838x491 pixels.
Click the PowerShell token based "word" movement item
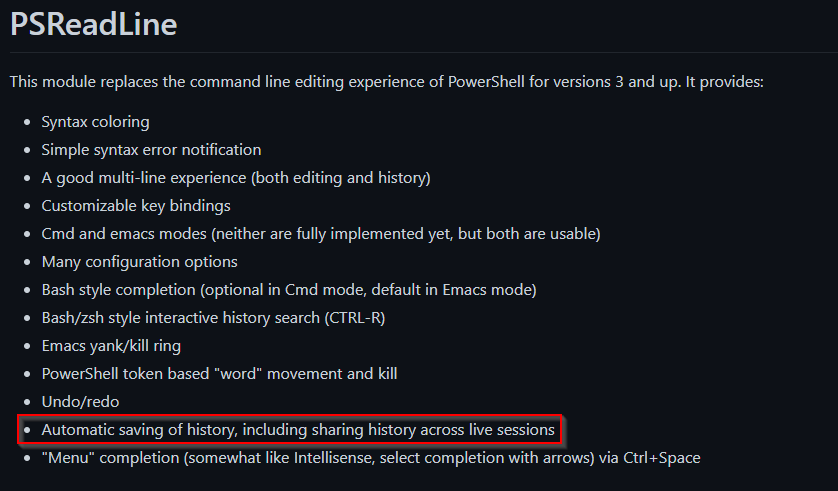(219, 374)
